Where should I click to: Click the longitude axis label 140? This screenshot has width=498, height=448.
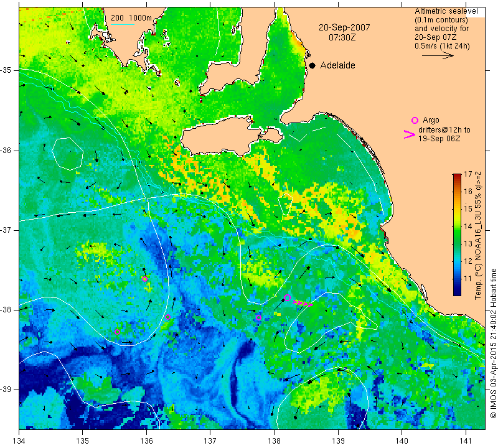click(x=402, y=441)
